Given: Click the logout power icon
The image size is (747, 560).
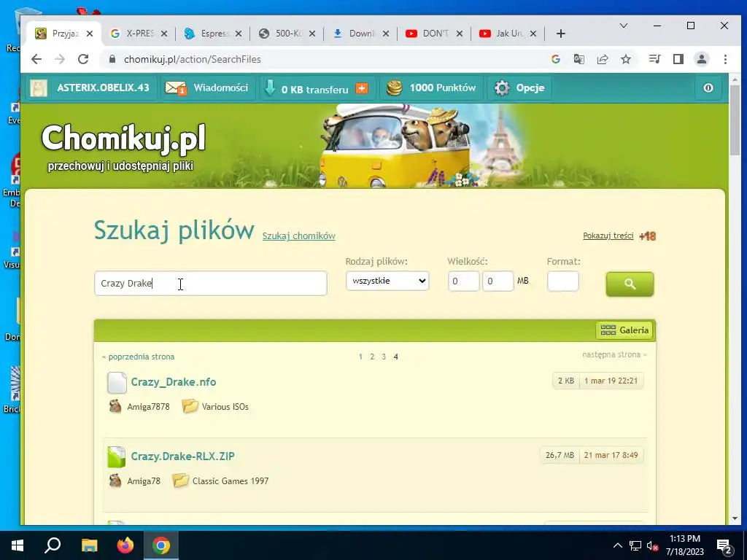Looking at the screenshot, I should click(708, 87).
